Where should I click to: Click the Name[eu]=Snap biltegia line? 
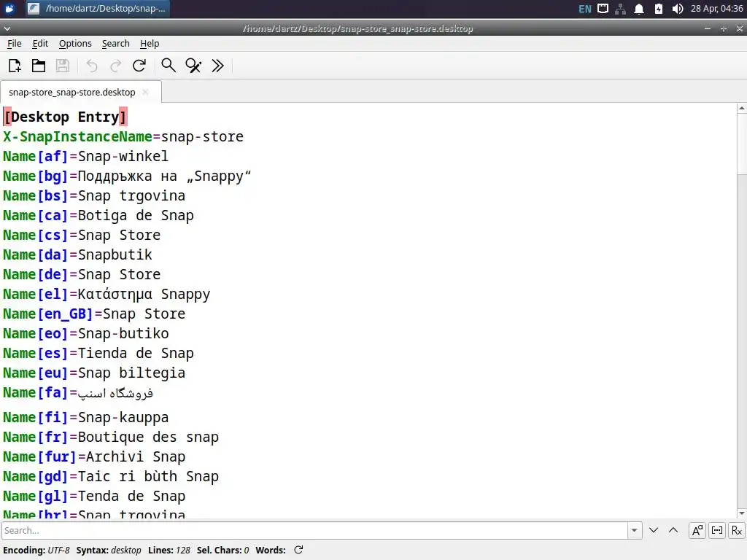click(94, 373)
